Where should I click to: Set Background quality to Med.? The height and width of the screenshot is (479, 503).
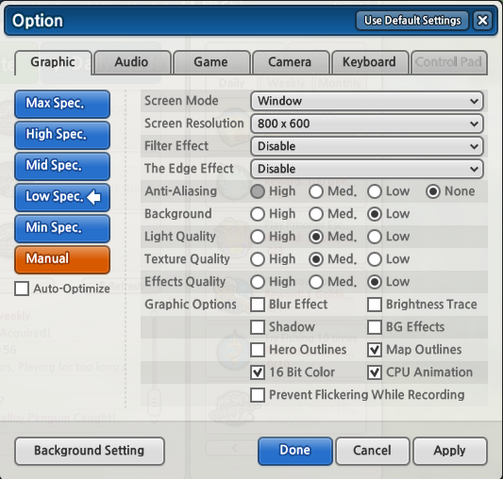point(316,214)
